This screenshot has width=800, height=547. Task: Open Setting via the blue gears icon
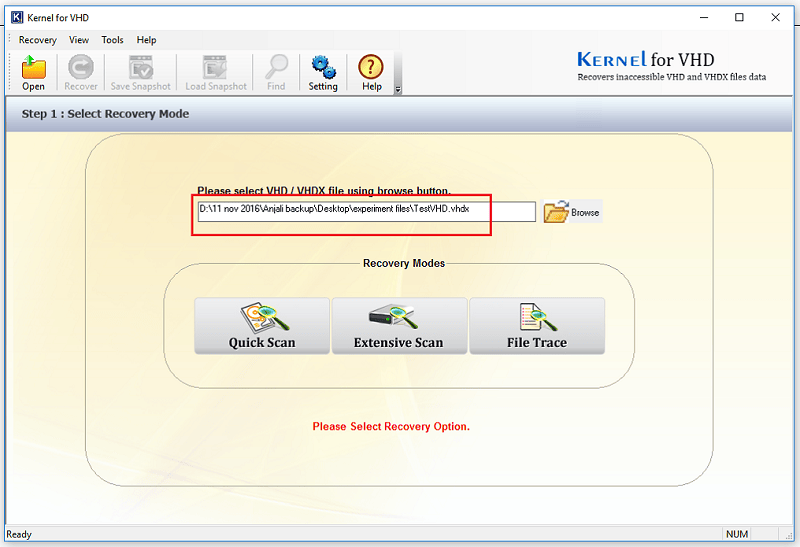pyautogui.click(x=323, y=73)
